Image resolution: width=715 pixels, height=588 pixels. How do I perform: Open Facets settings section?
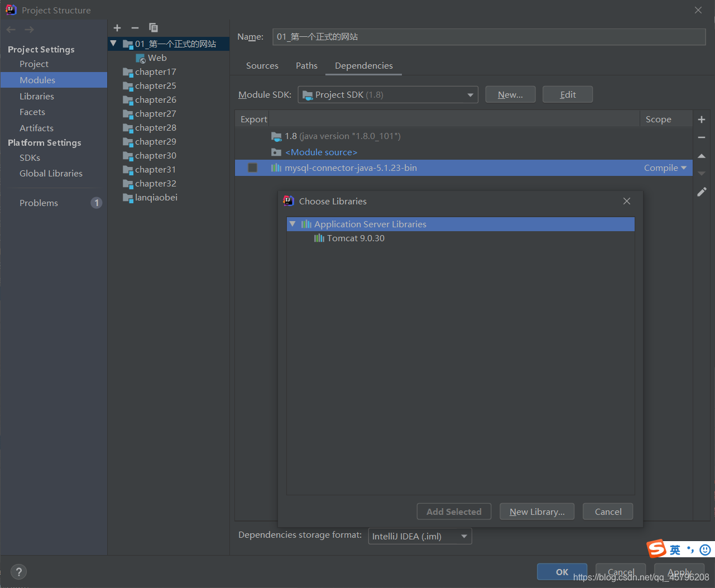point(32,112)
